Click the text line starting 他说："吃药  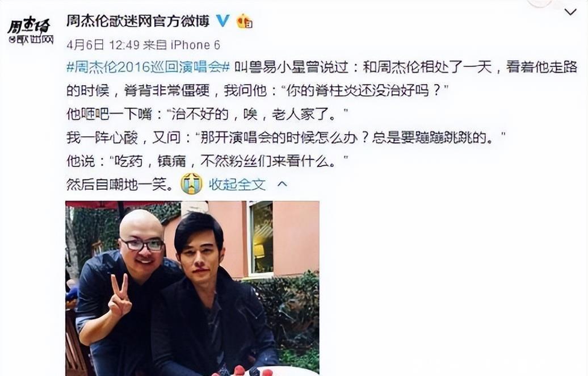(x=207, y=161)
